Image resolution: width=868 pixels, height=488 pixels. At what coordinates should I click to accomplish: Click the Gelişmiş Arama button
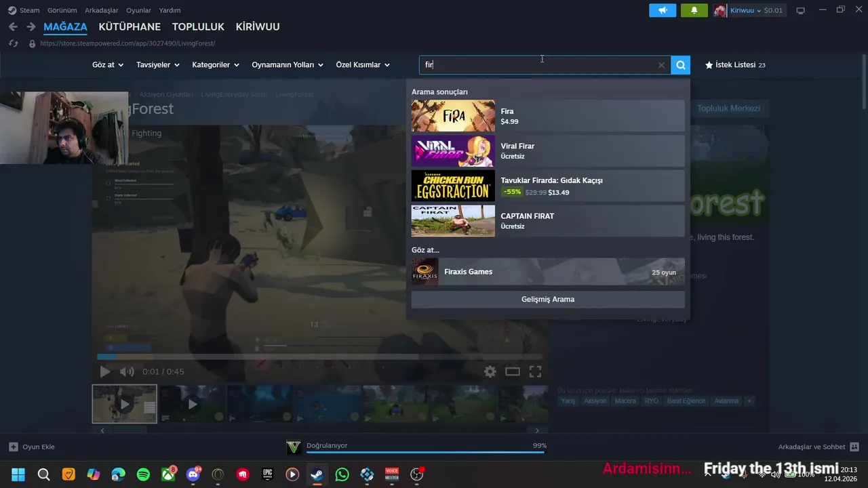pos(548,299)
